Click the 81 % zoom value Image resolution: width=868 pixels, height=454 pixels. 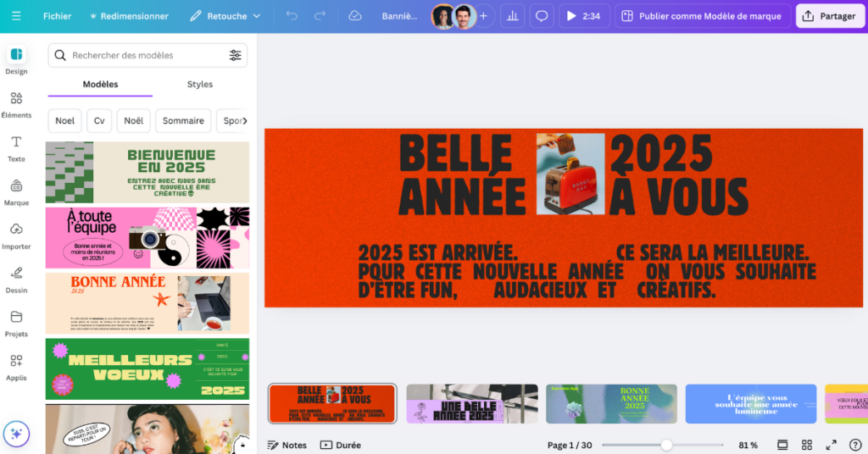pos(748,446)
